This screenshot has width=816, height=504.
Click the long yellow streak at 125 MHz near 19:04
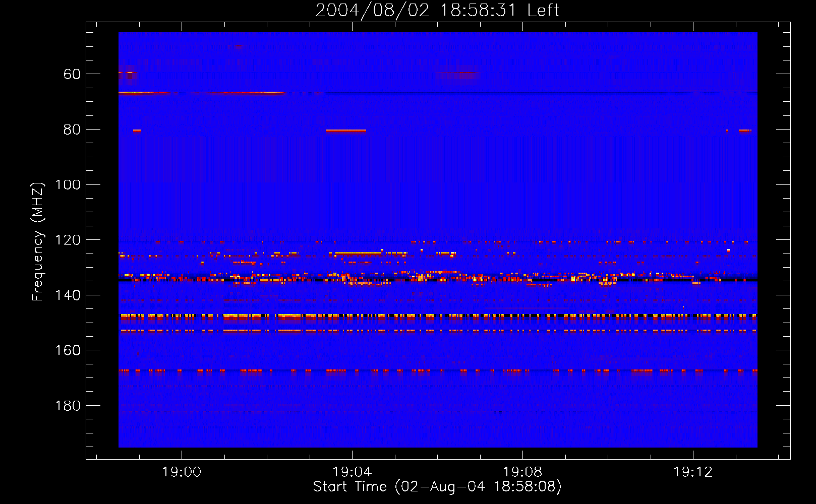(359, 253)
